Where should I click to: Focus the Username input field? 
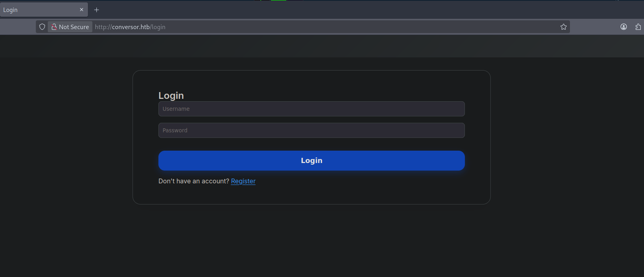[x=311, y=109]
